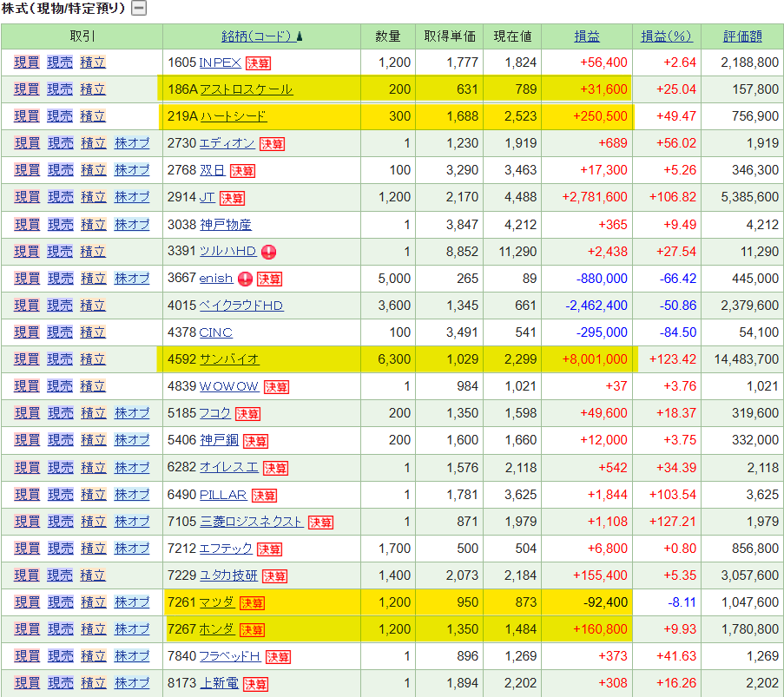Sort table by 評価額 column header
Viewport: 784px width, 697px height.
[742, 36]
